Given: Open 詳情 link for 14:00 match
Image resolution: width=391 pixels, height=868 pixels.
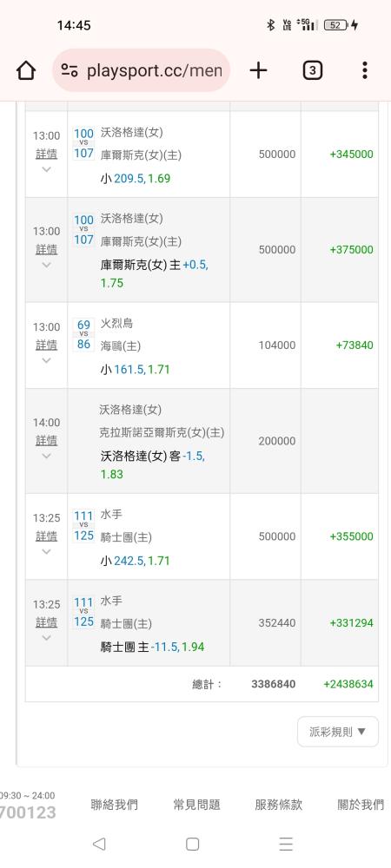Looking at the screenshot, I should (47, 441).
